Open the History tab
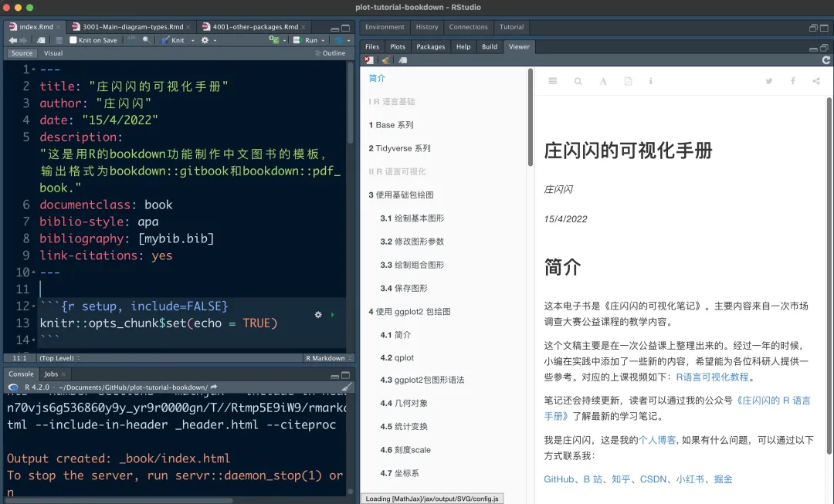 click(427, 27)
